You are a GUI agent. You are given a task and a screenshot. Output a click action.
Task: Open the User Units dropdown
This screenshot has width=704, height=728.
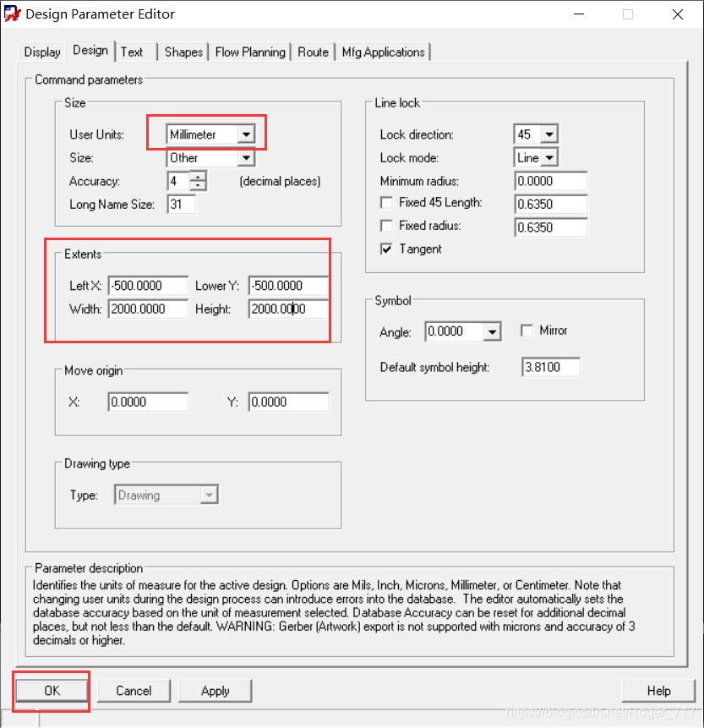click(x=245, y=134)
